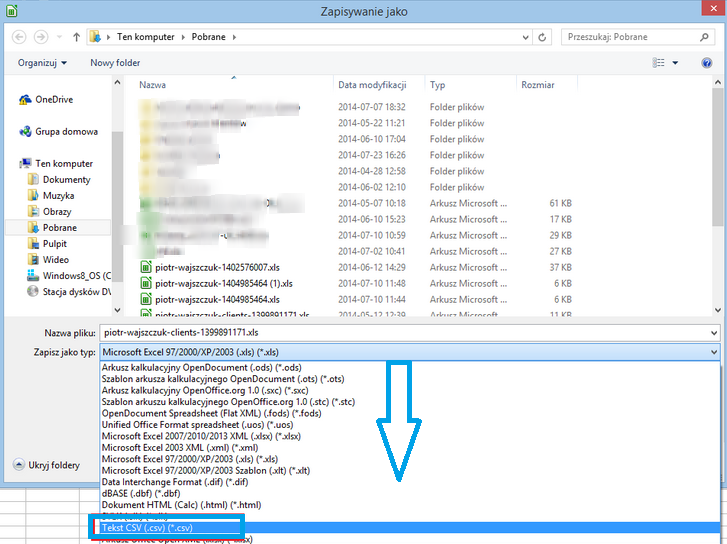Select file piotr-wajszczuk-1404985464.xls
Image resolution: width=727 pixels, height=544 pixels.
point(210,299)
